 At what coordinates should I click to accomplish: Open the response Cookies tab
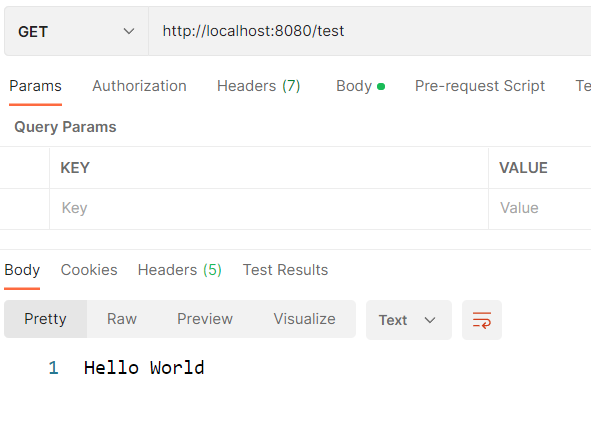click(89, 270)
